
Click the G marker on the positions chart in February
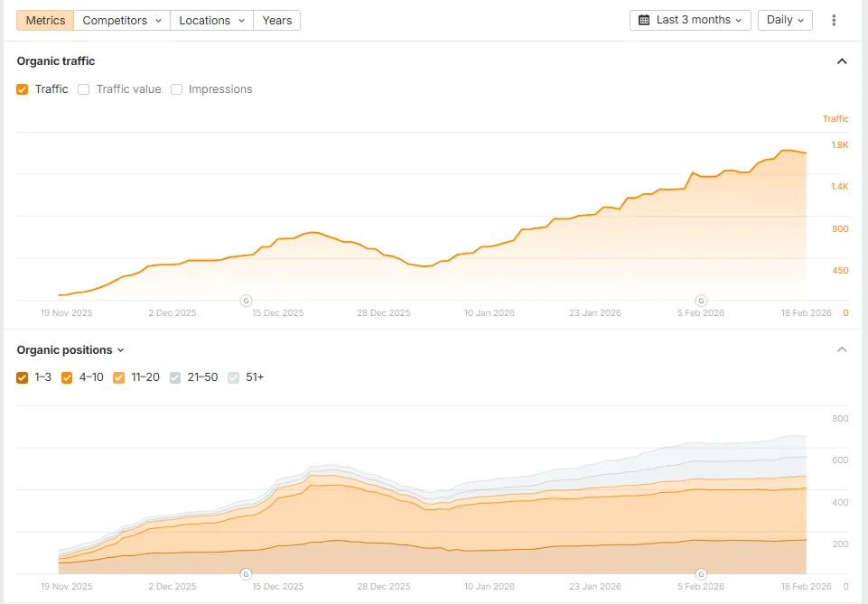tap(702, 573)
